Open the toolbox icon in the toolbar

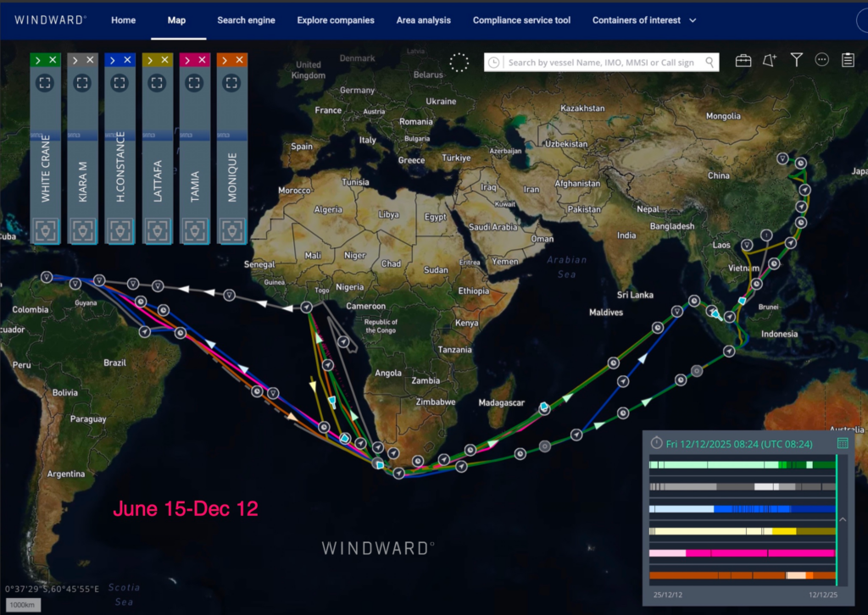tap(743, 60)
